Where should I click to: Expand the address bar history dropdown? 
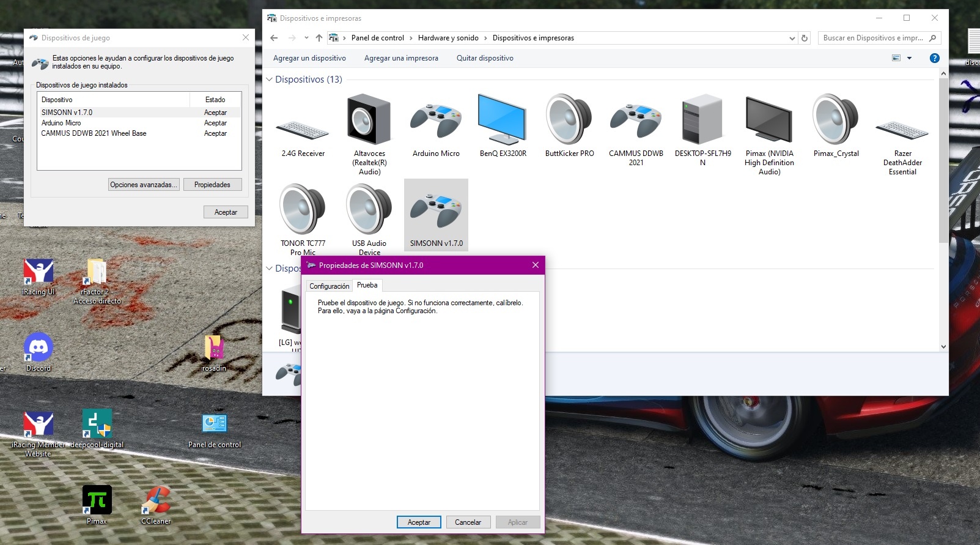(x=792, y=38)
